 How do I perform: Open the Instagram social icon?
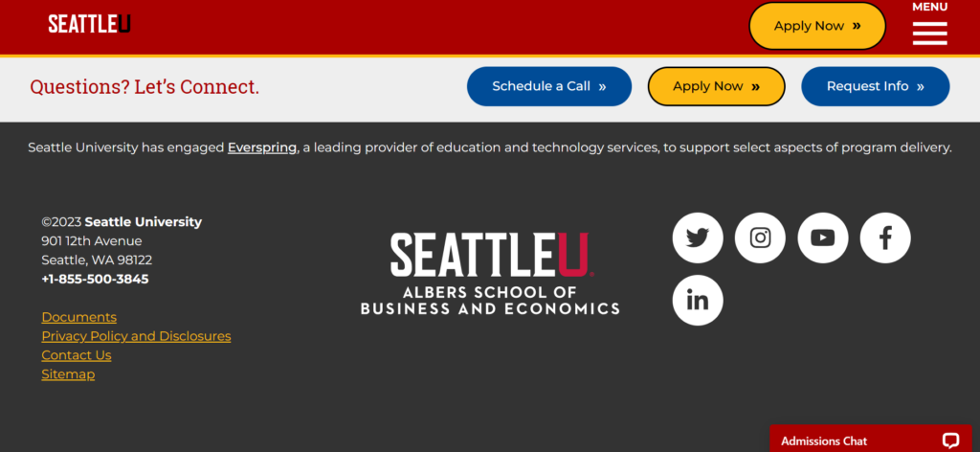[760, 237]
